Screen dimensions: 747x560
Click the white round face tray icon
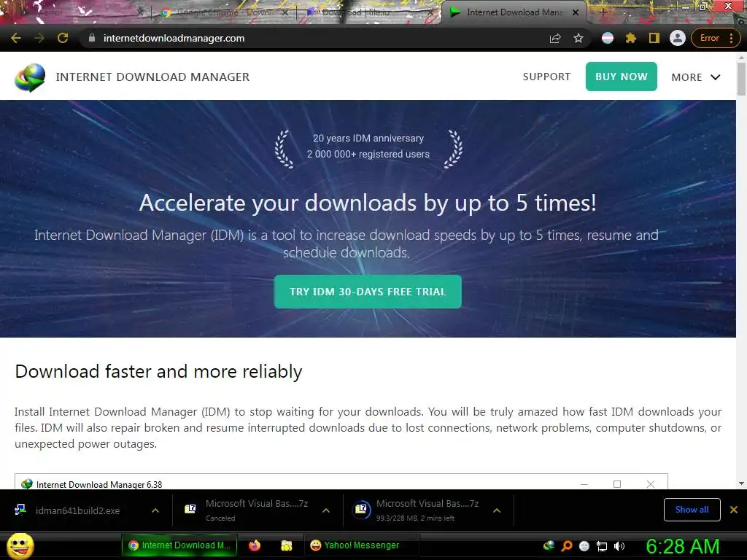click(x=584, y=546)
